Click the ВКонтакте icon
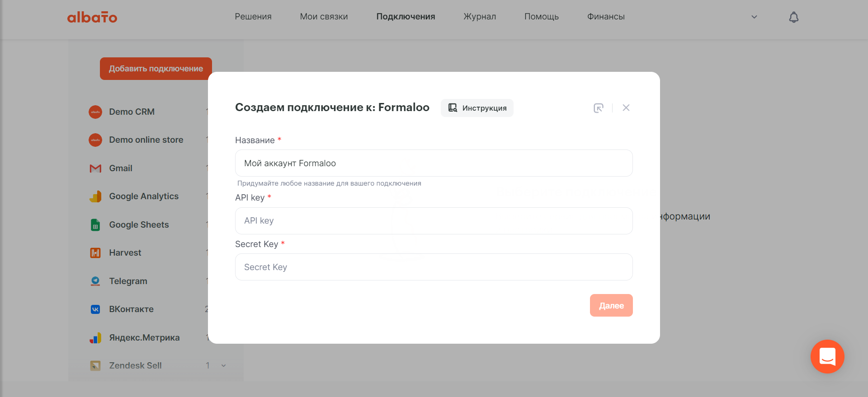The image size is (868, 397). point(95,309)
